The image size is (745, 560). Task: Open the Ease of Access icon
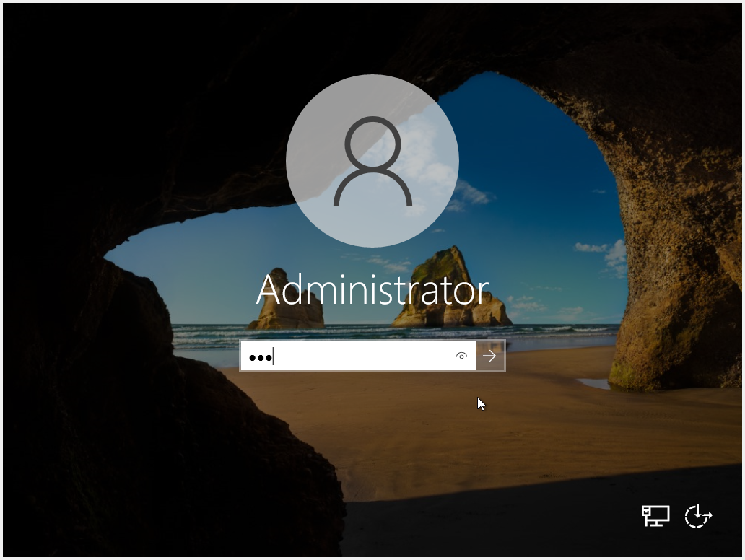(x=698, y=515)
